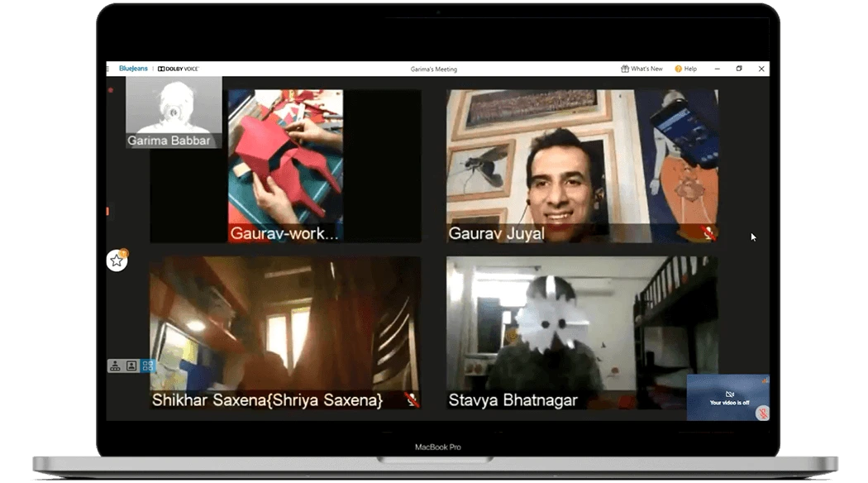Expand the orange left sidebar handle
Screen dimensions: 868x483
tap(107, 212)
